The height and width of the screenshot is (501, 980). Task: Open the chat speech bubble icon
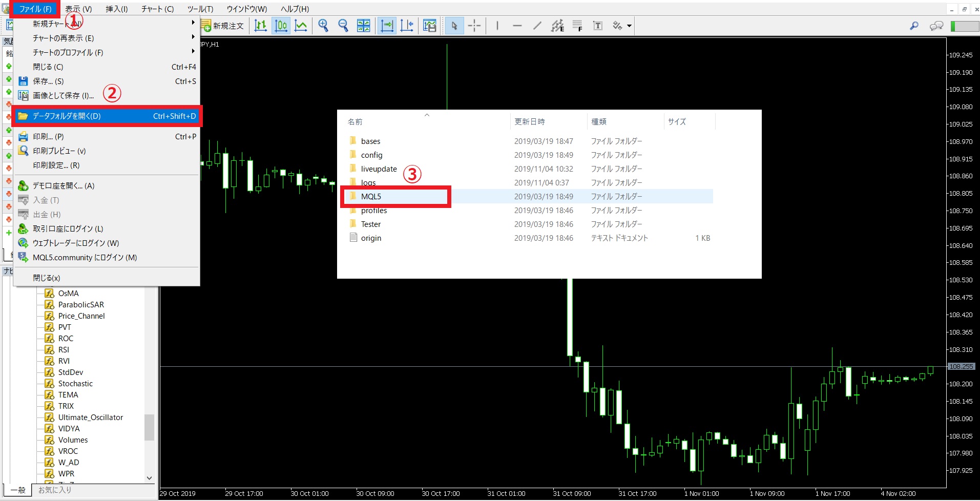936,26
